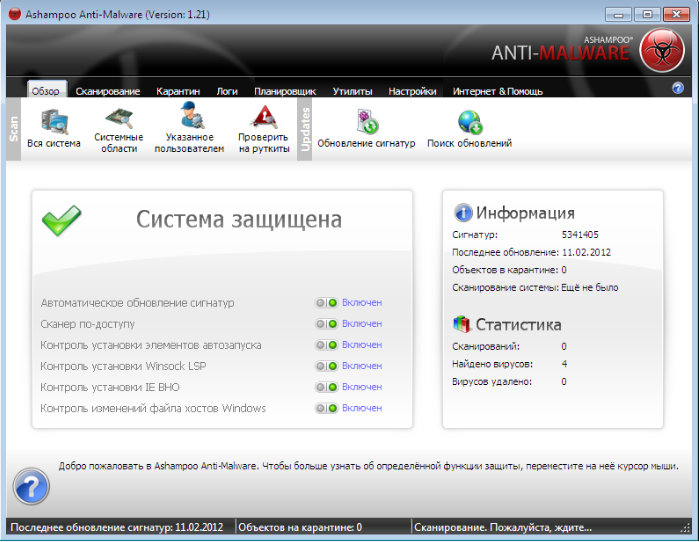Click Вирусов удалено statistic row

click(x=509, y=382)
